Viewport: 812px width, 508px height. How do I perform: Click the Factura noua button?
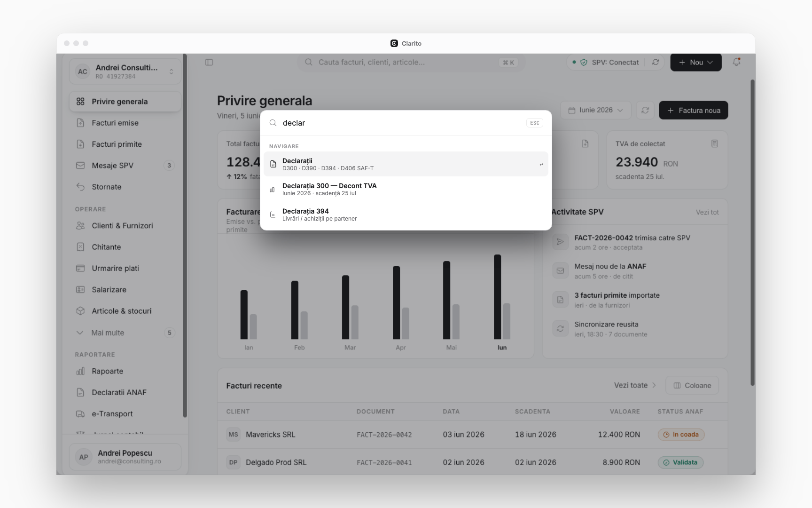point(693,110)
